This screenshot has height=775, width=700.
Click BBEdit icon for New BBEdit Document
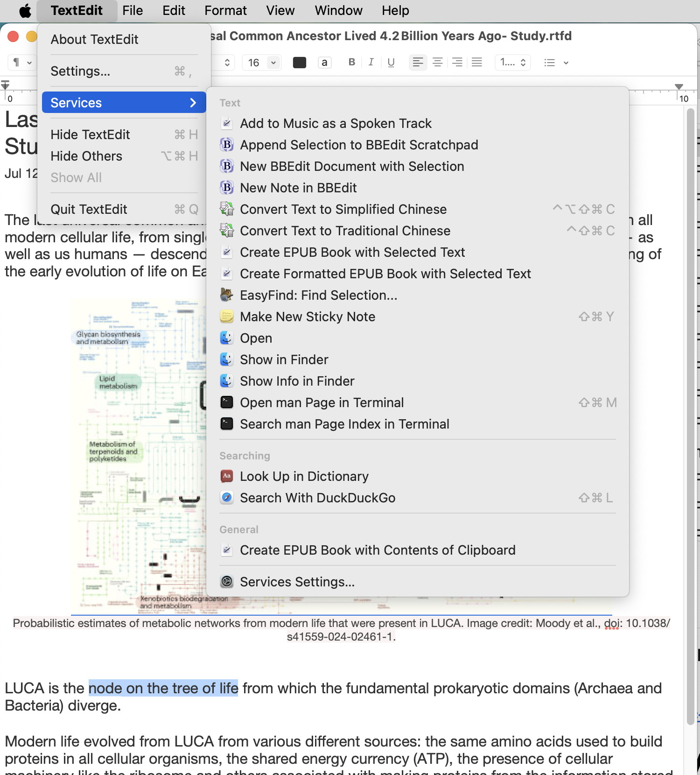pyautogui.click(x=227, y=166)
